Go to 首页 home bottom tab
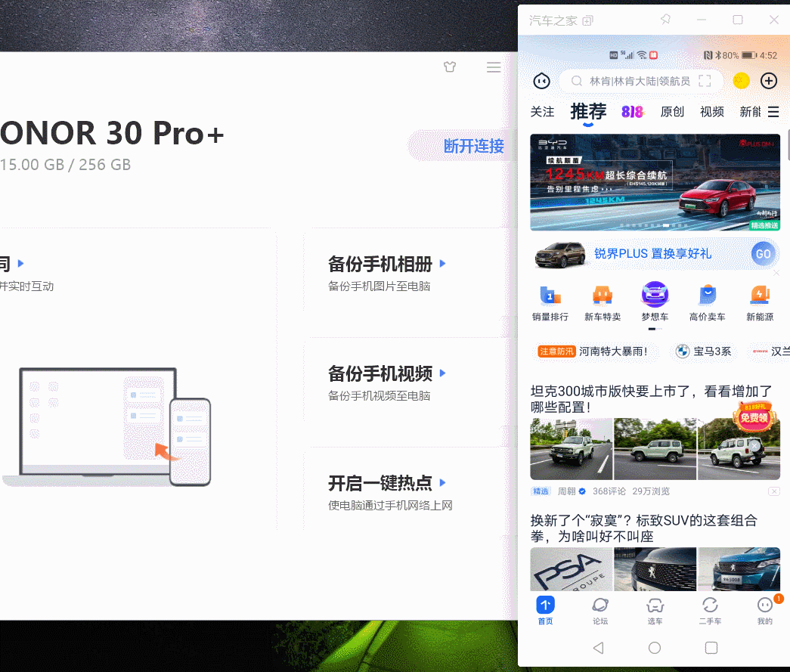 point(545,611)
